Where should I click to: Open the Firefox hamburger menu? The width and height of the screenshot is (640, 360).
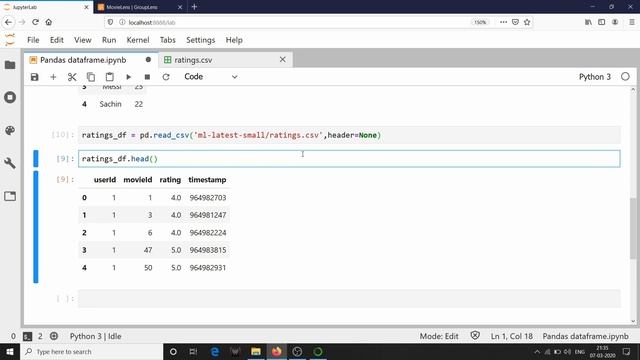[x=631, y=22]
